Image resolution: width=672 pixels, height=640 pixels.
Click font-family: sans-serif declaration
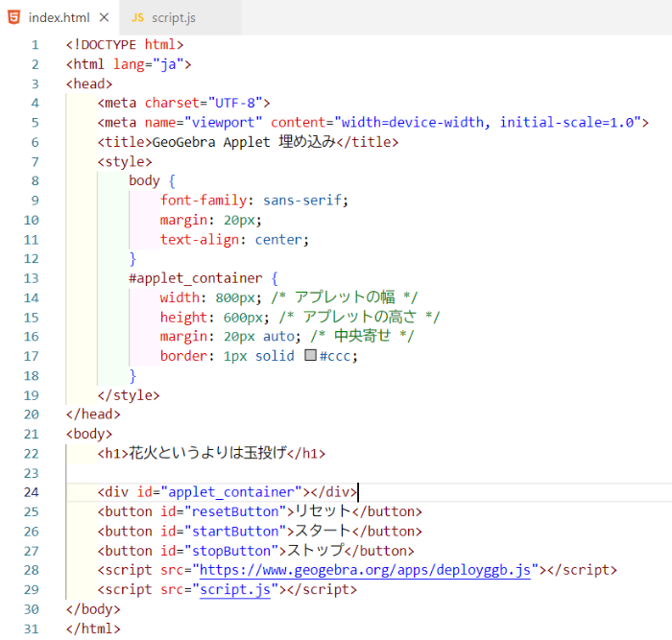[254, 200]
